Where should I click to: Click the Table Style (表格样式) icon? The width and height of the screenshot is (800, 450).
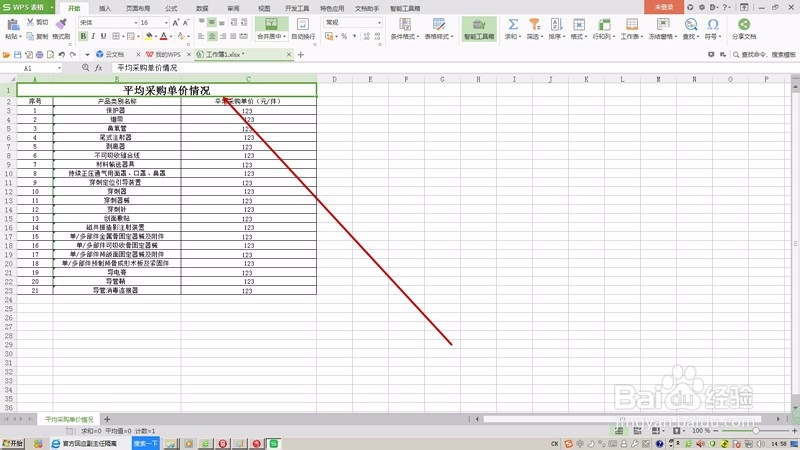438,24
